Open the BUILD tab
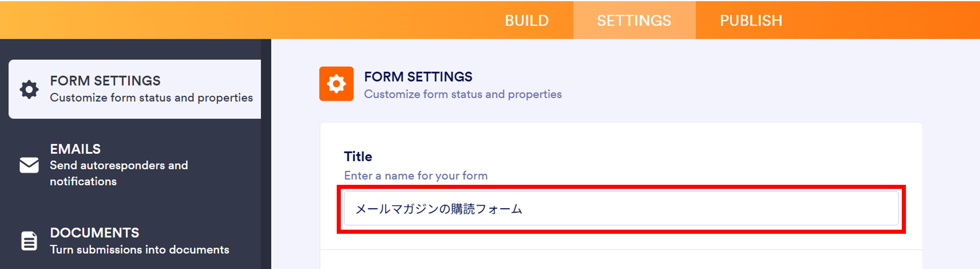This screenshot has width=980, height=269. tap(526, 21)
